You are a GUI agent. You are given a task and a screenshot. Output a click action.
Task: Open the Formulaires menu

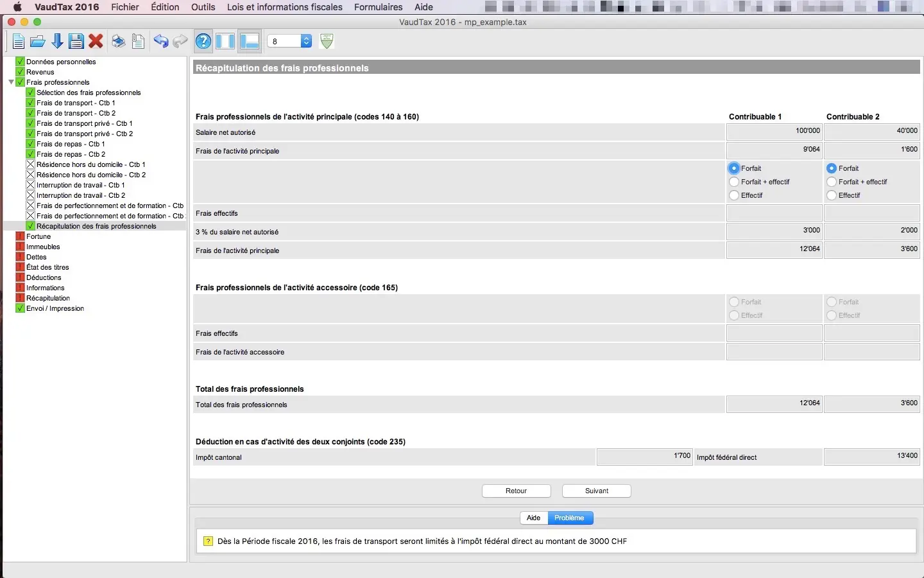(379, 7)
